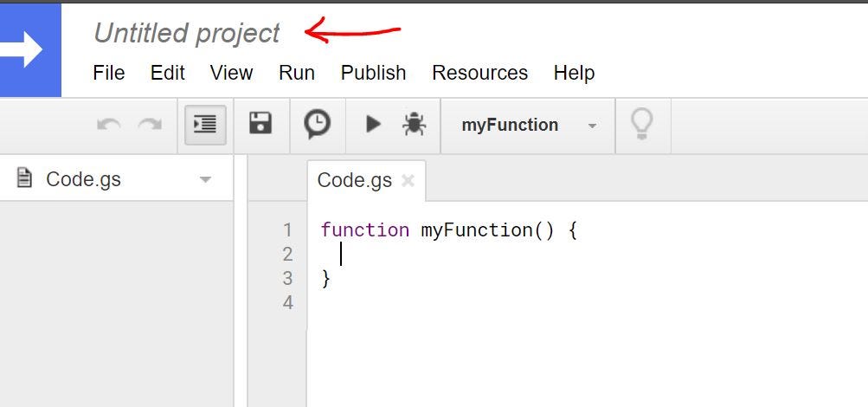Open current project's triggers clock icon

coord(318,124)
